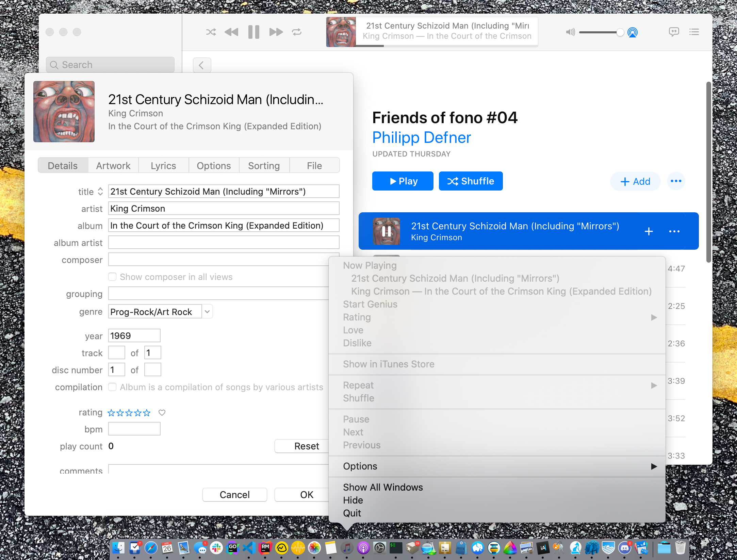Image resolution: width=737 pixels, height=560 pixels.
Task: Switch to the Lyrics tab
Action: click(163, 166)
